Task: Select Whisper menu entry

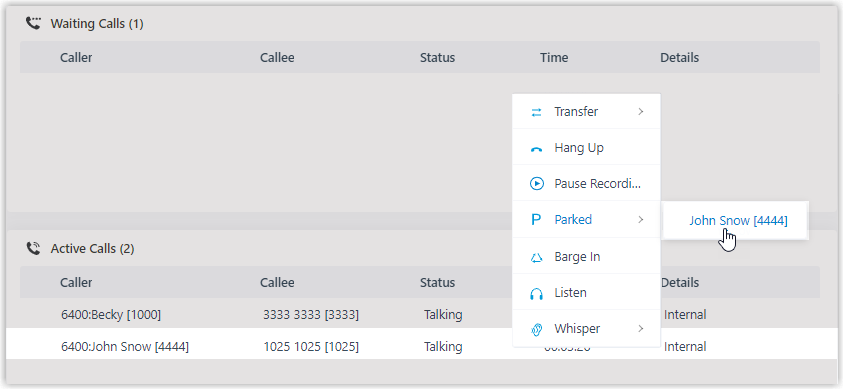Action: tap(586, 328)
